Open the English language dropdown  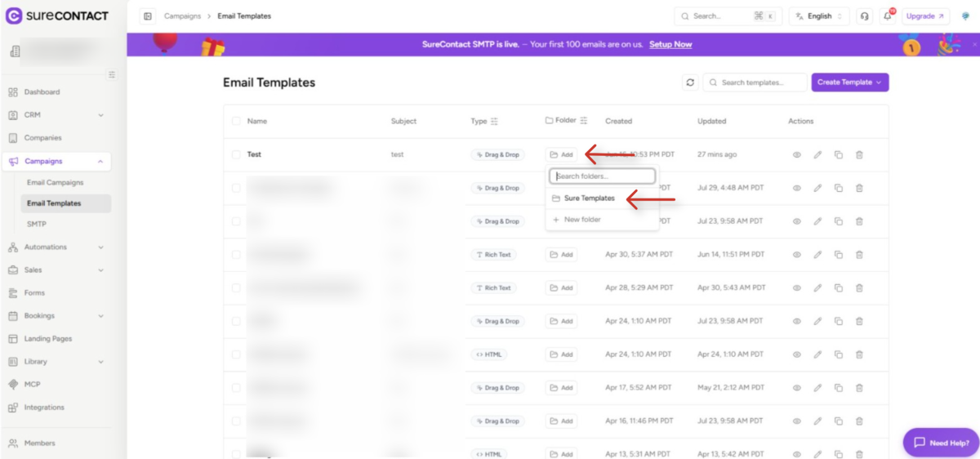tap(819, 16)
